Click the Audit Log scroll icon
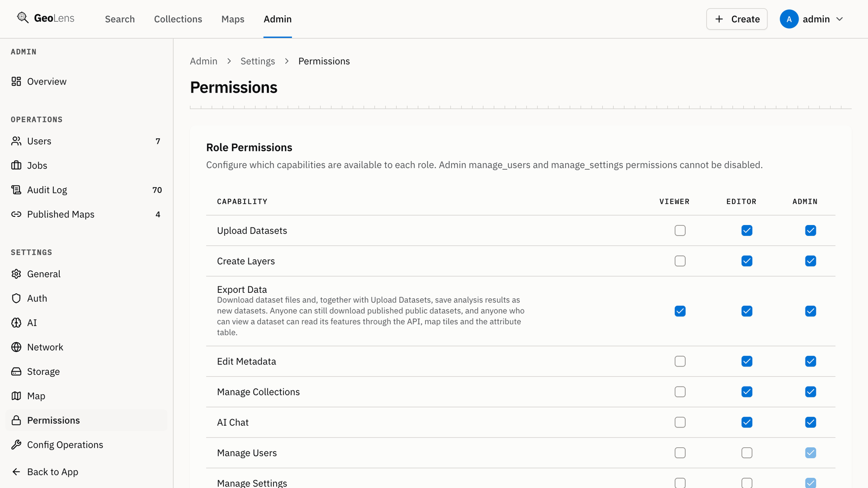 point(16,190)
